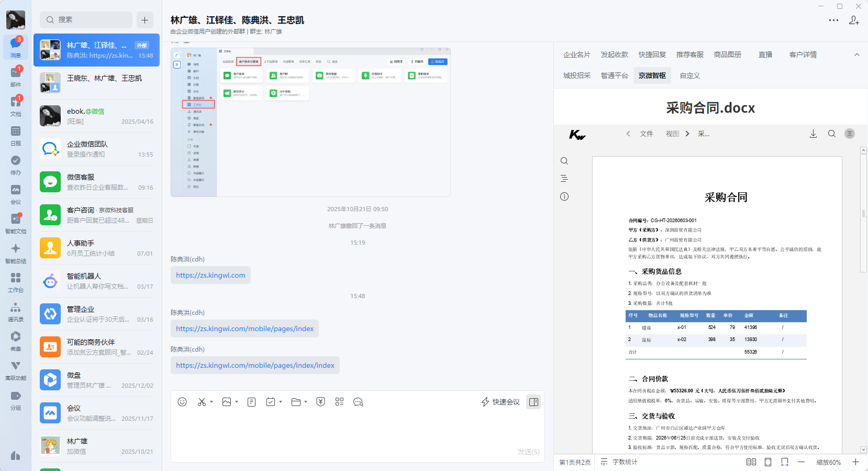Screen dimensions: 868x471
Task: Click the 搜索 search box
Action: 86,20
